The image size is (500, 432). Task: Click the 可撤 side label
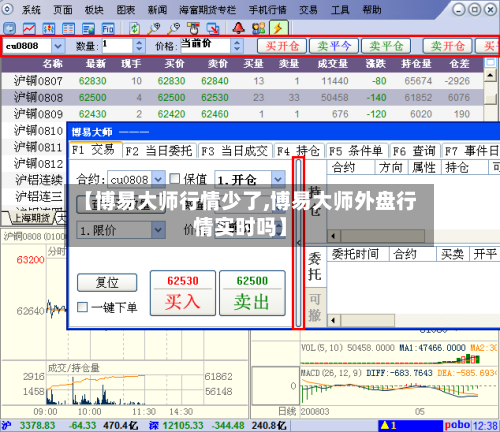(315, 307)
